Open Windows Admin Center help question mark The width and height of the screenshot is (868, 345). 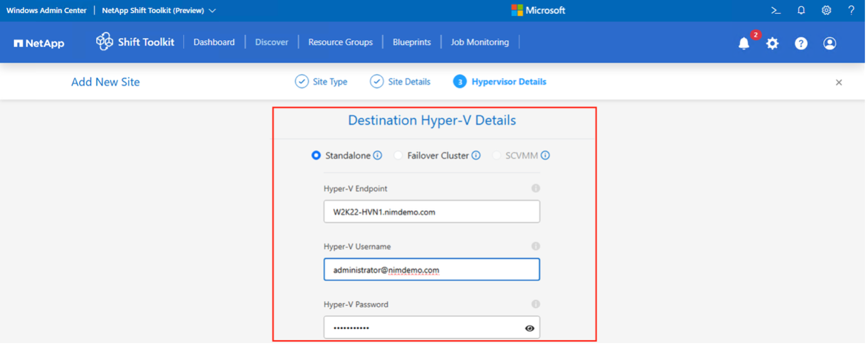tap(851, 11)
